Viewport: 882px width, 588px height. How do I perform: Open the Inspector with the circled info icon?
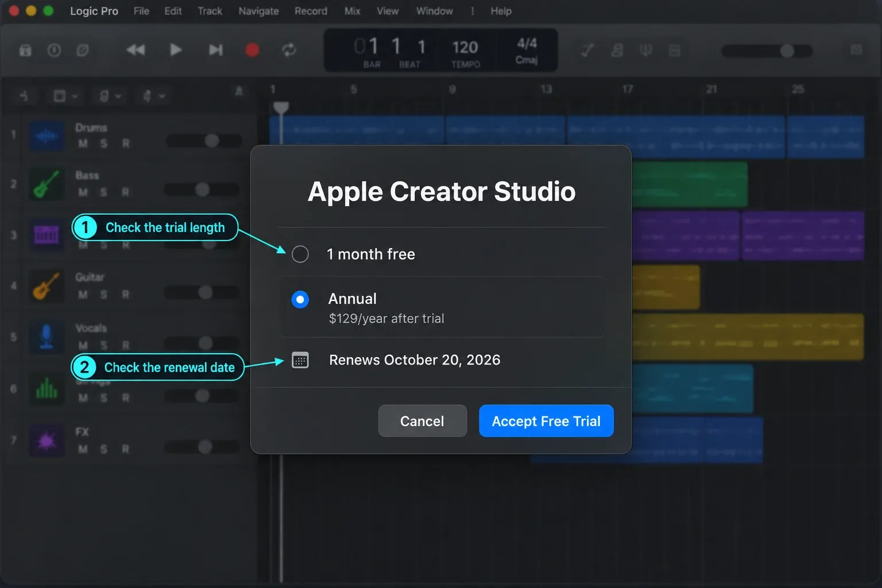(54, 51)
